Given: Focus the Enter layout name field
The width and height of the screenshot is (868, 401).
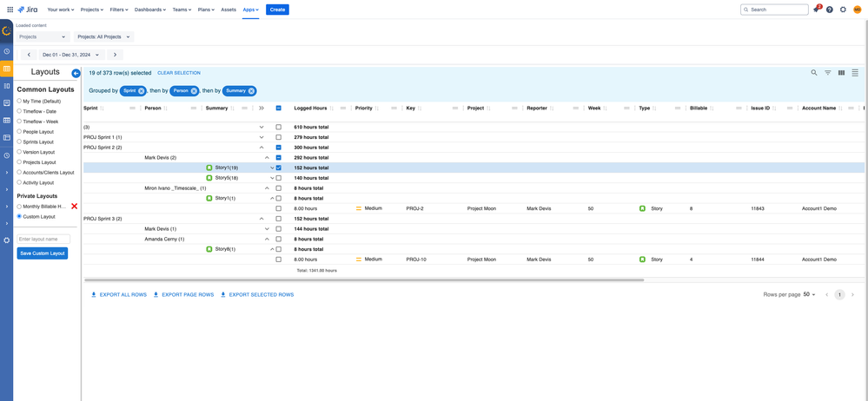Looking at the screenshot, I should [43, 239].
